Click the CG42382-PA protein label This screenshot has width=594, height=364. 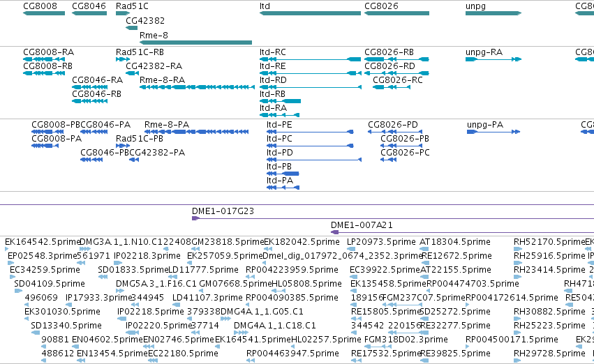click(x=157, y=153)
